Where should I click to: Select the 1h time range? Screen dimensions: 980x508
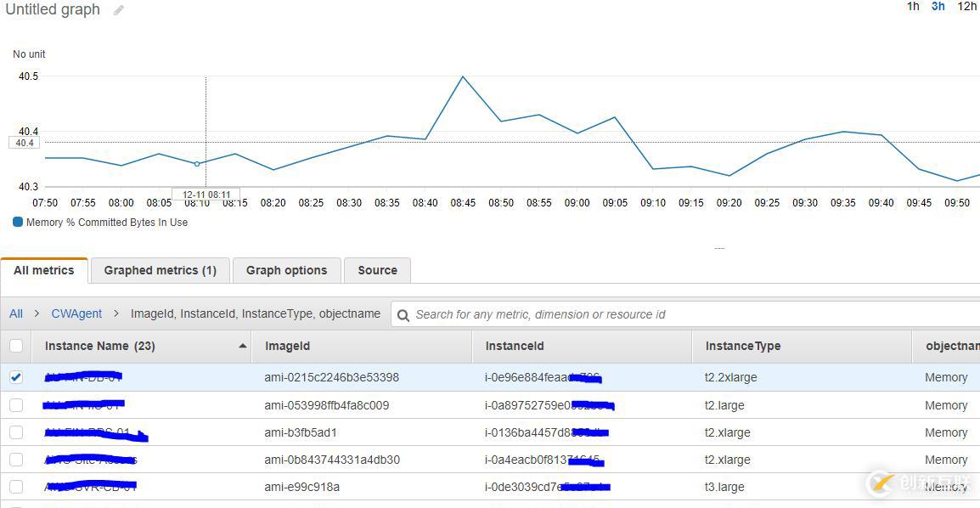click(x=913, y=7)
